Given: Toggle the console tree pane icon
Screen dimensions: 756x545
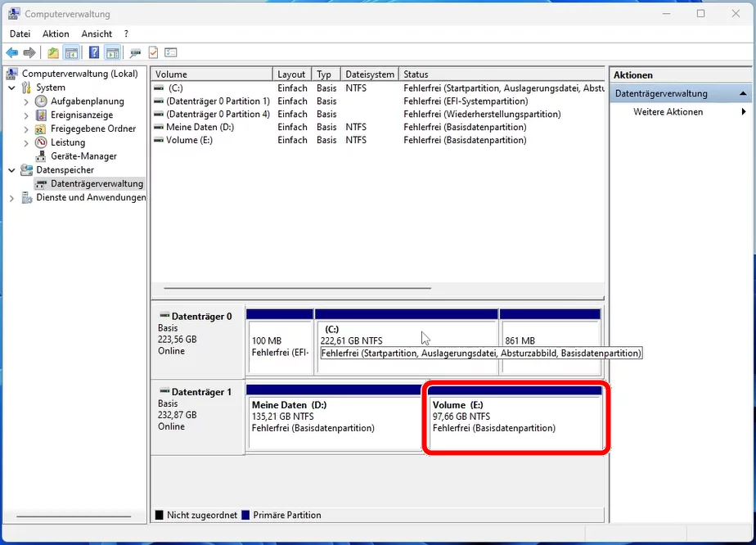Looking at the screenshot, I should 71,52.
